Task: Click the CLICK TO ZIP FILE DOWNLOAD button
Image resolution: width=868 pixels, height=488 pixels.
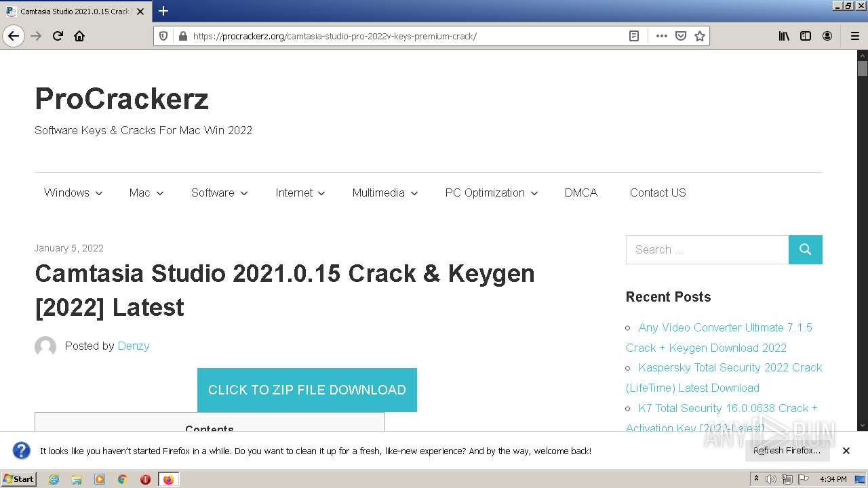Action: (x=307, y=390)
